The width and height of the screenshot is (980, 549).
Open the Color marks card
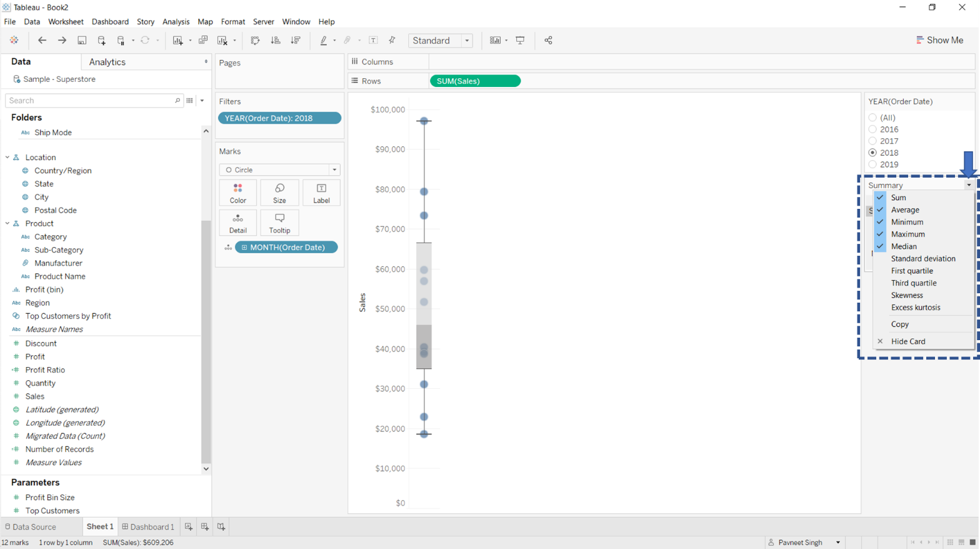[x=237, y=193]
